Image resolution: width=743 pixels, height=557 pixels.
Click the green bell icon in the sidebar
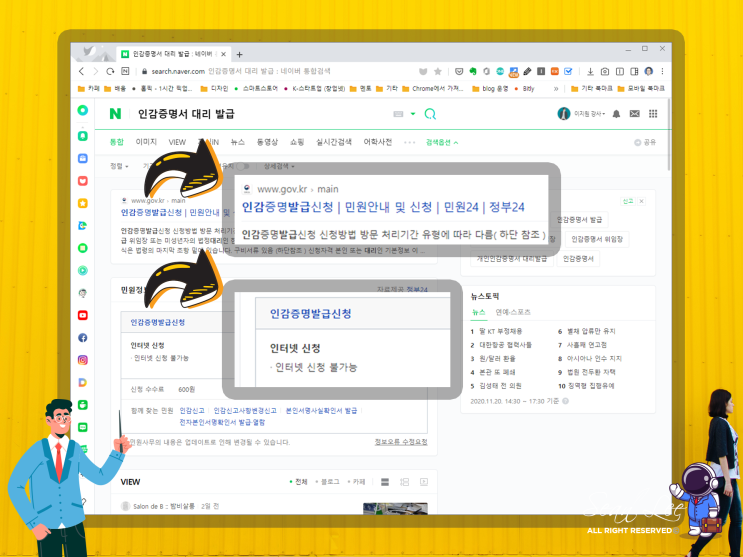click(x=82, y=136)
